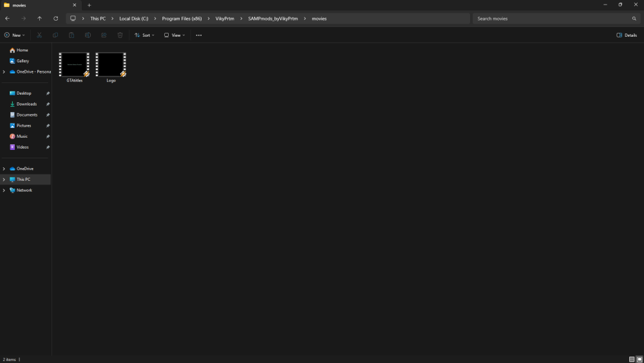Click the Copy toolbar icon
This screenshot has height=363, width=644.
[x=55, y=35]
